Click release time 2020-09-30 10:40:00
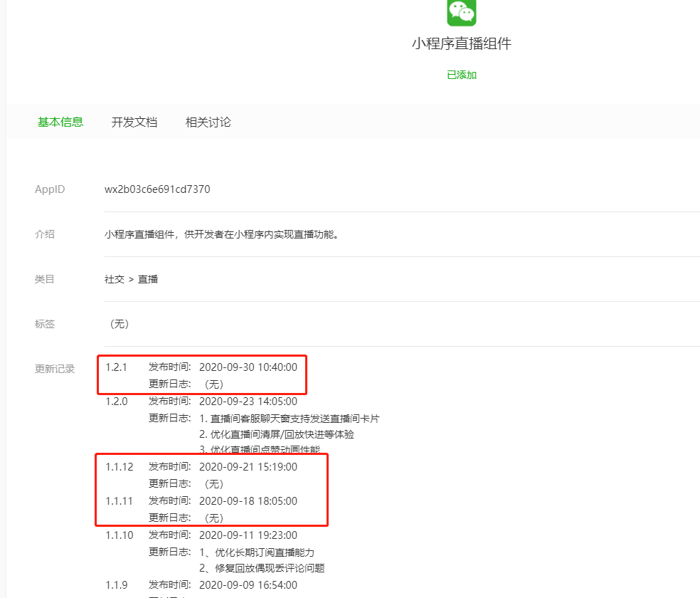This screenshot has width=700, height=598. [248, 367]
